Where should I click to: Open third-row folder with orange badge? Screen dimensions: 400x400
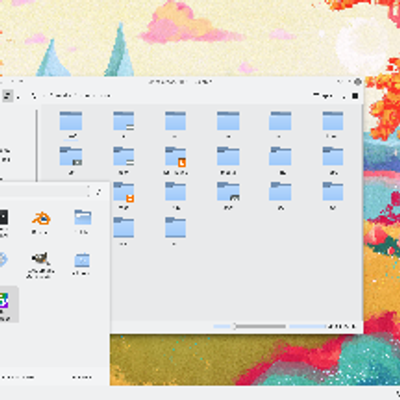coord(124,197)
